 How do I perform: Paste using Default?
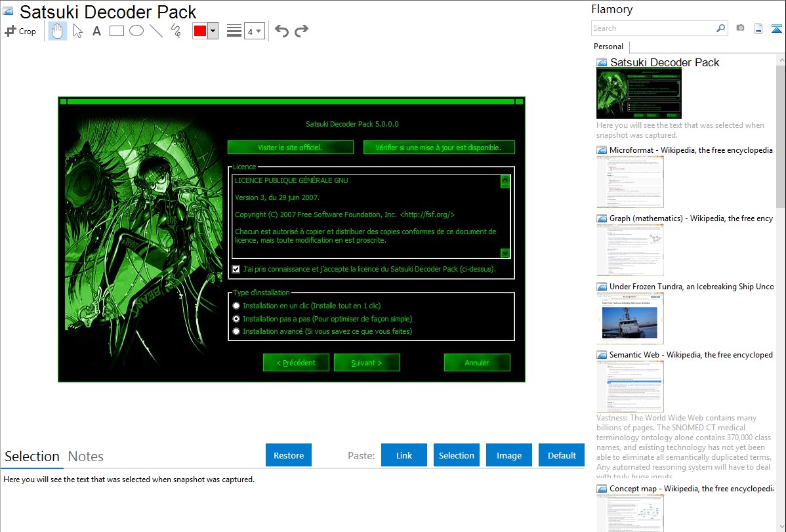(x=562, y=455)
